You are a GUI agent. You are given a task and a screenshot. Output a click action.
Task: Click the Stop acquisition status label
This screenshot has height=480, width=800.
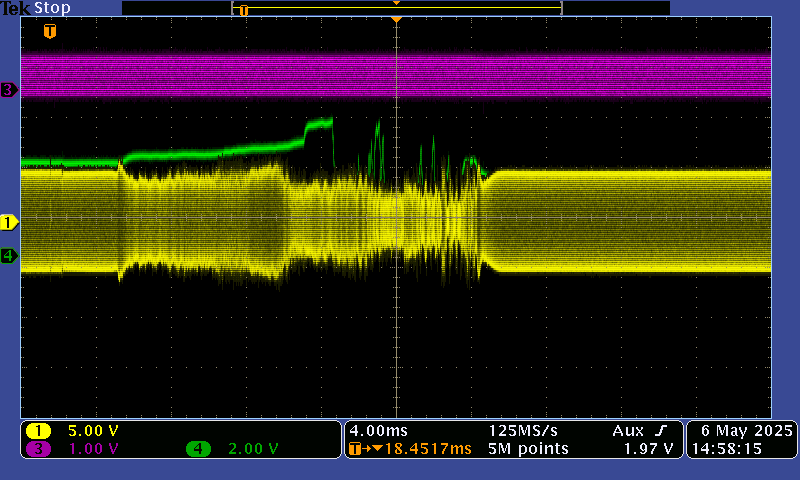(x=52, y=8)
